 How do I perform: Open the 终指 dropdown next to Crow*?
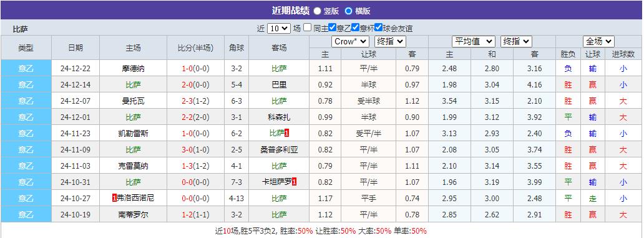391,41
